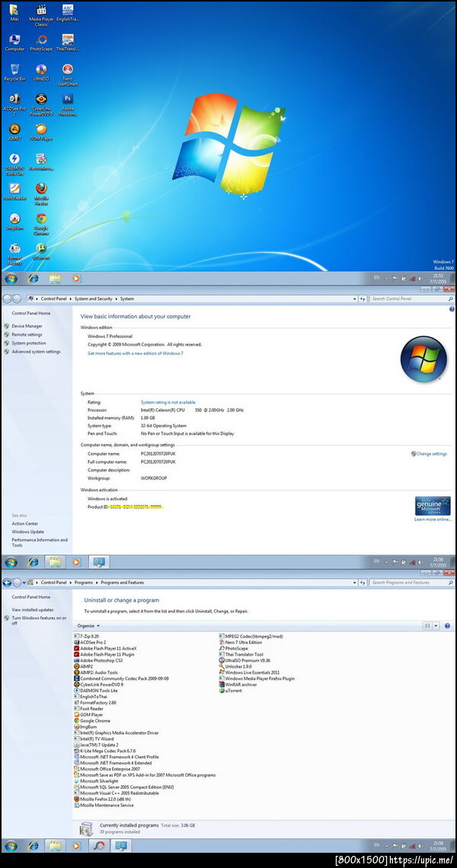
Task: Click the magnifier icon in the bottom taskbar
Action: click(x=98, y=846)
